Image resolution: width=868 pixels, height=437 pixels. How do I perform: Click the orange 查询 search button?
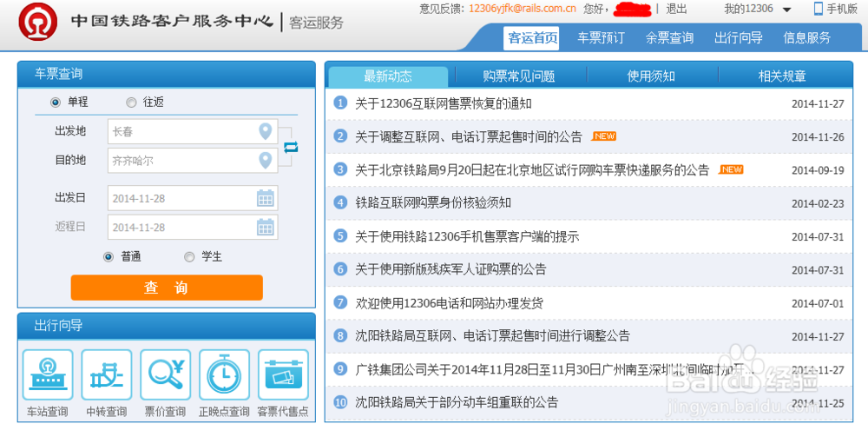167,288
